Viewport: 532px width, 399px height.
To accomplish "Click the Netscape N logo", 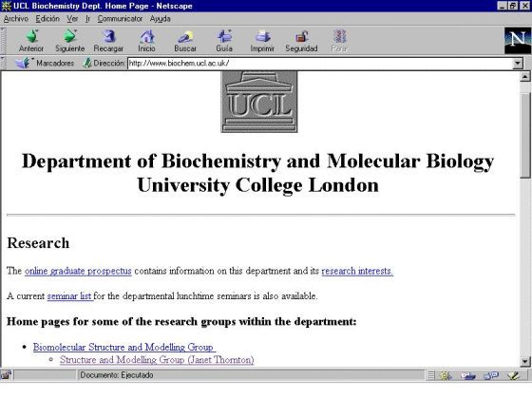I will (518, 41).
